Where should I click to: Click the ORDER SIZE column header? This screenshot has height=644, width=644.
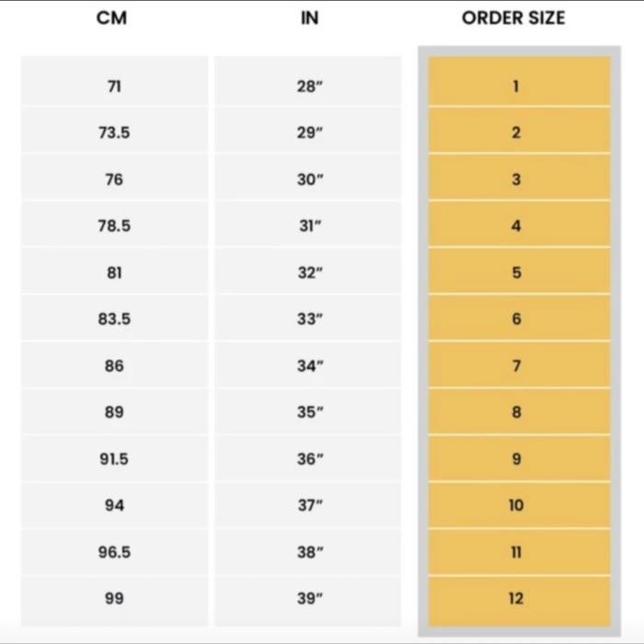tap(513, 18)
